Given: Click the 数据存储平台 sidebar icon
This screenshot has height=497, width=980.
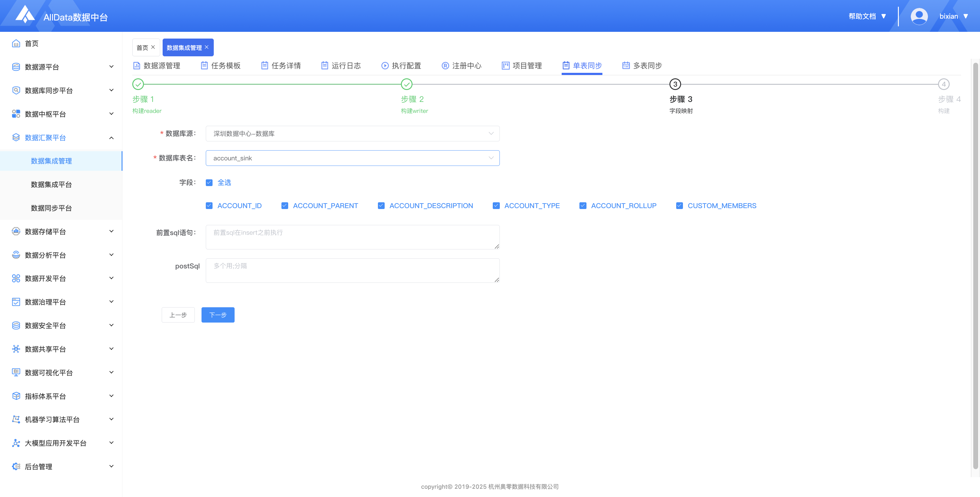Looking at the screenshot, I should coord(16,231).
